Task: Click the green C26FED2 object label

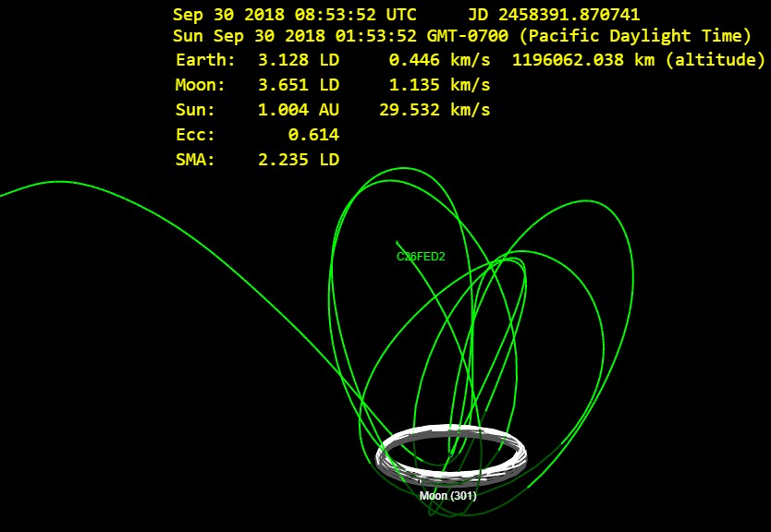Action: [421, 257]
